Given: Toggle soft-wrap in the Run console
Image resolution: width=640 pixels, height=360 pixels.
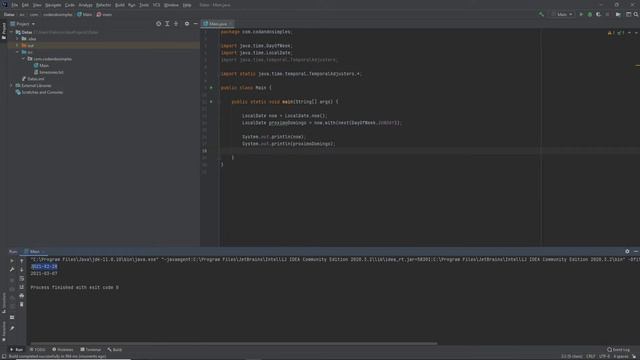Looking at the screenshot, I should [22, 278].
